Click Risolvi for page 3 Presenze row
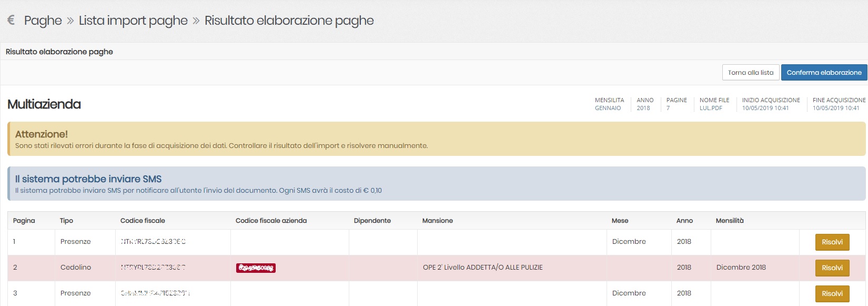Image resolution: width=868 pixels, height=306 pixels. [832, 294]
